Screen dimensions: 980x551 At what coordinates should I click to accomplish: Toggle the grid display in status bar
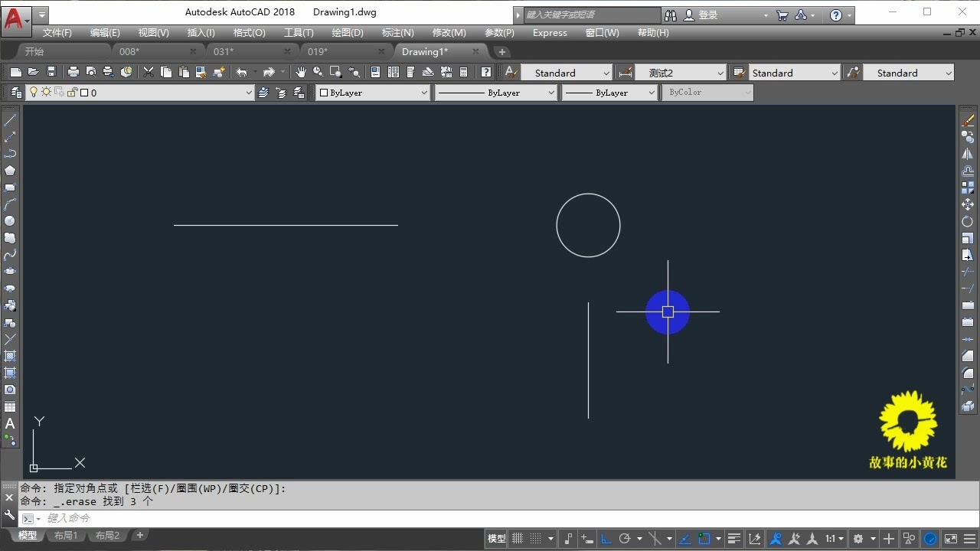pyautogui.click(x=518, y=539)
